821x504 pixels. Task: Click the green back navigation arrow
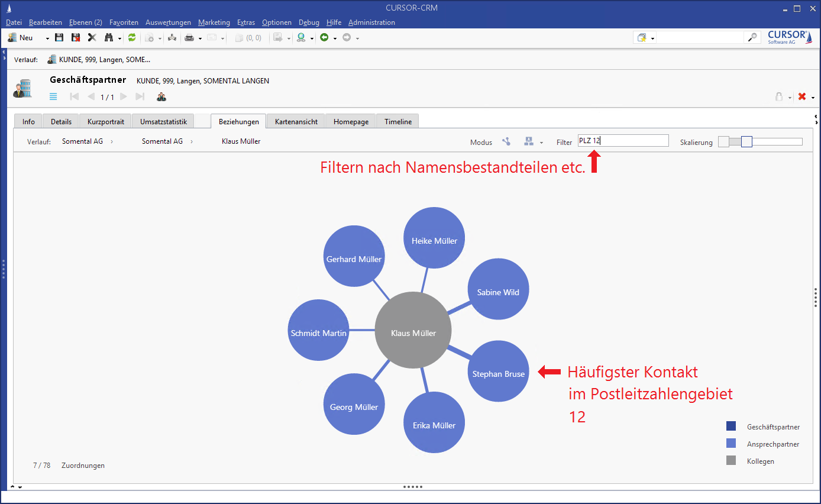tap(324, 37)
